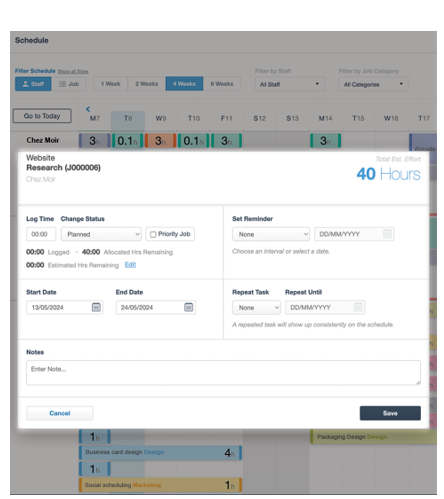Click the Log Time input field
This screenshot has width=444, height=499.
[41, 234]
